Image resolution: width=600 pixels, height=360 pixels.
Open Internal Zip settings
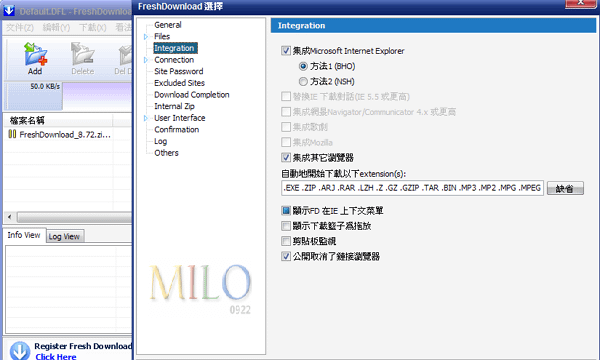pos(174,106)
